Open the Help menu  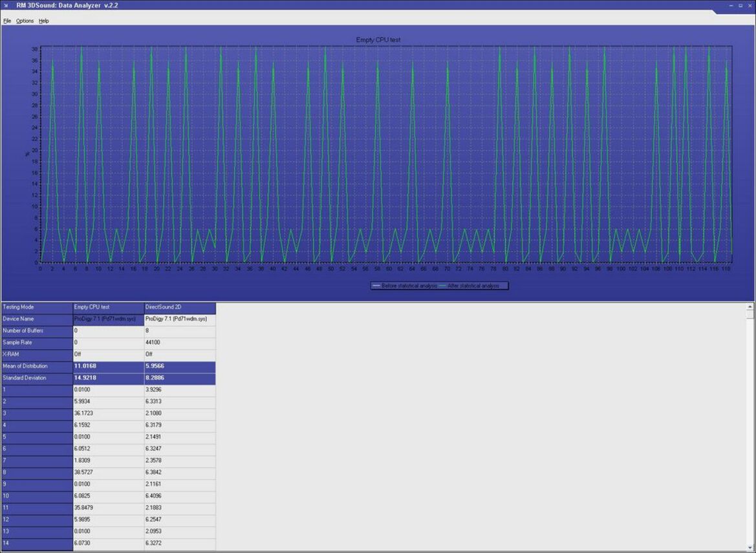pyautogui.click(x=43, y=21)
